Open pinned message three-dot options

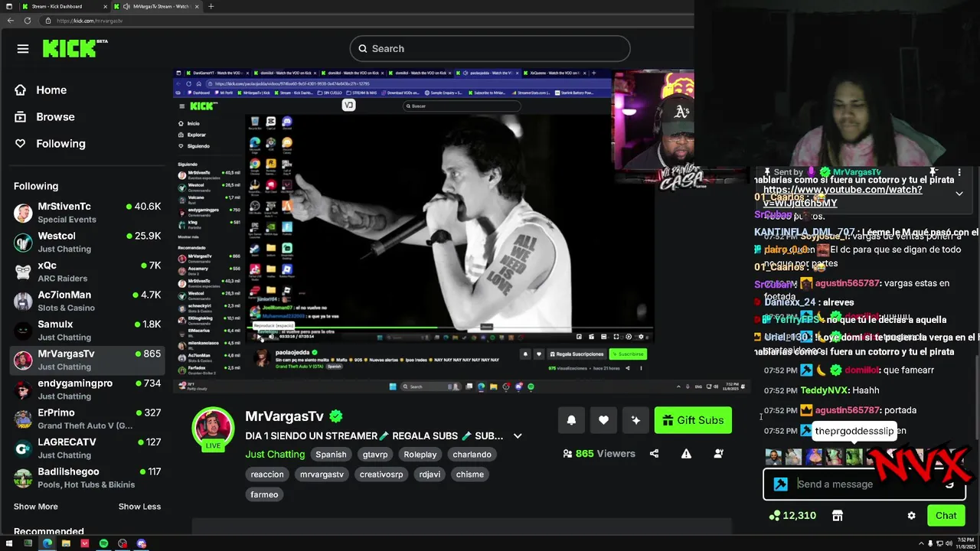pyautogui.click(x=959, y=173)
